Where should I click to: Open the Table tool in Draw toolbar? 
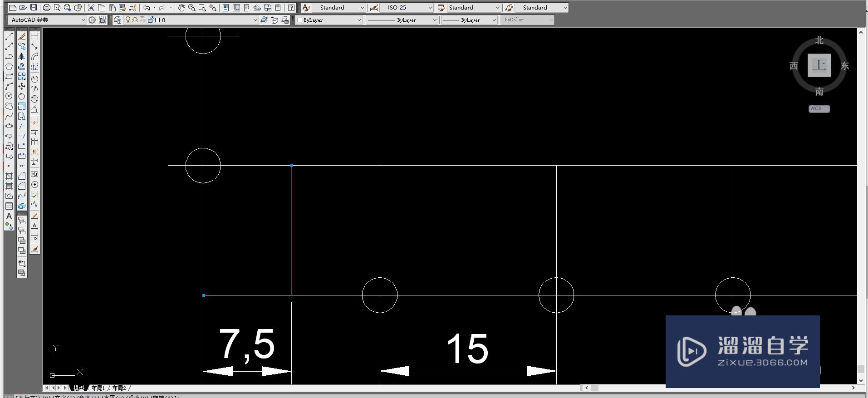(9, 206)
